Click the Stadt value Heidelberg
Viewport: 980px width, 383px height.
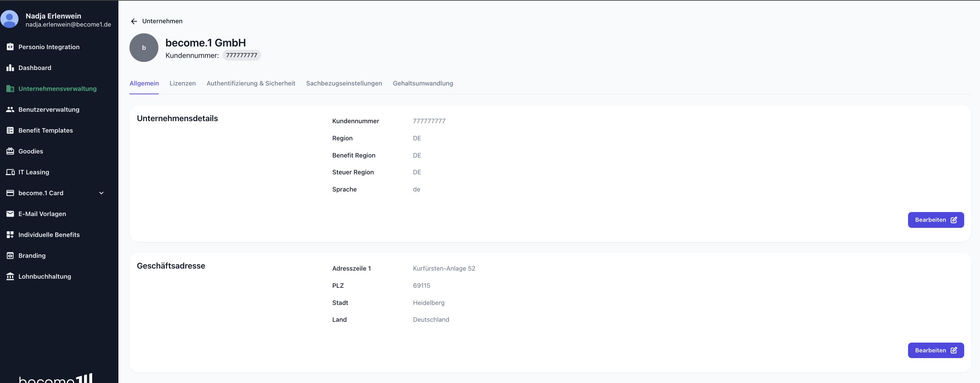[429, 303]
